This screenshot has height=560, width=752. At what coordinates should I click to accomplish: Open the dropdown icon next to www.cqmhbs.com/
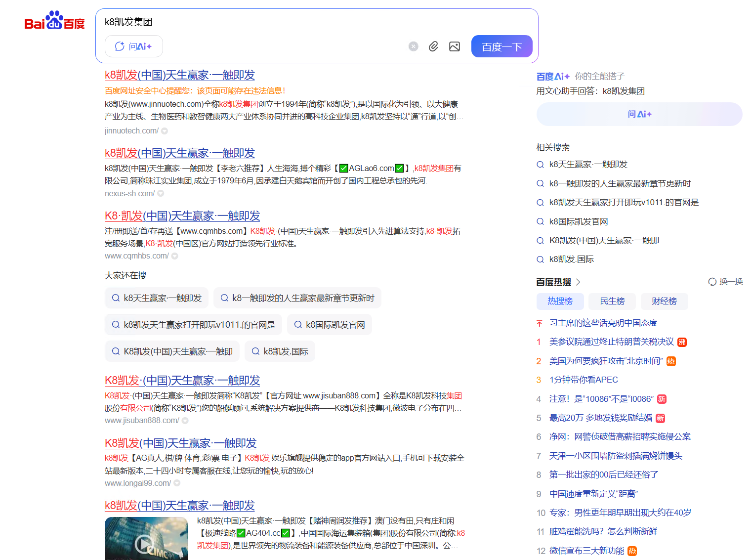click(174, 256)
